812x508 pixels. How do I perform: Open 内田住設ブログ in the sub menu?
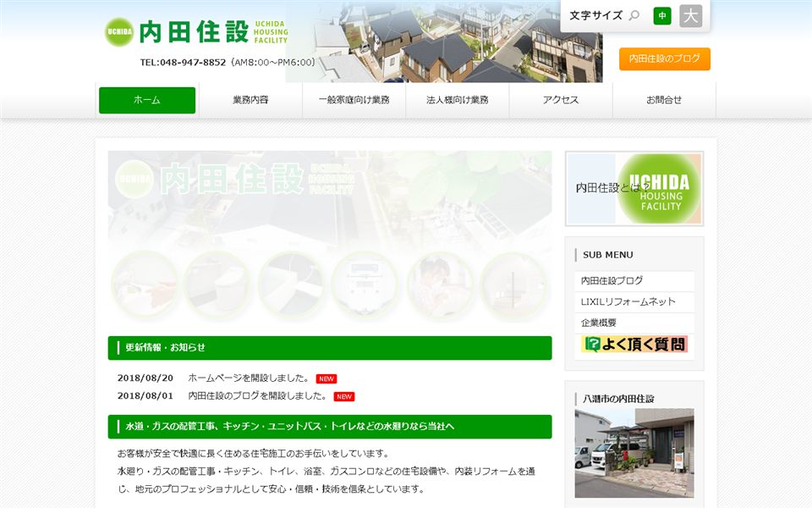pyautogui.click(x=634, y=280)
